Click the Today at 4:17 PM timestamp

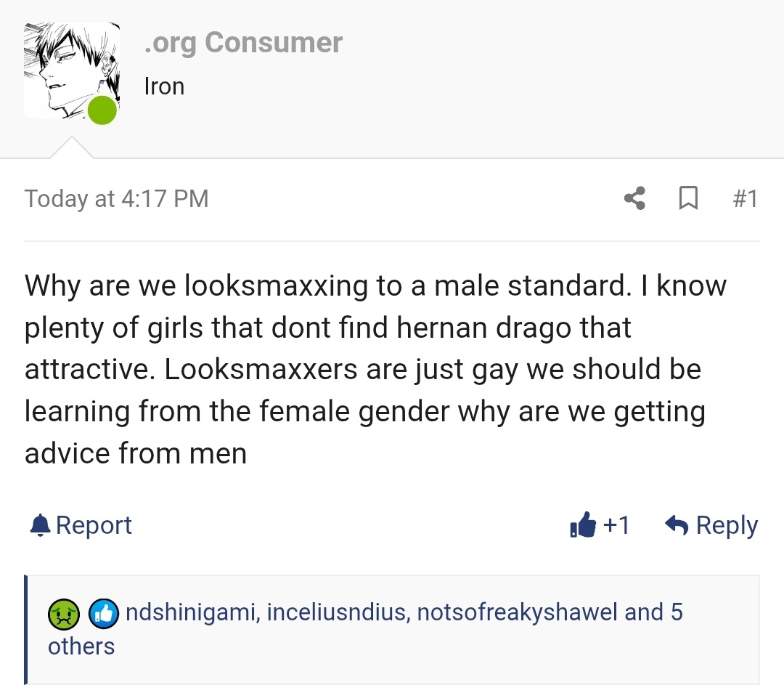tap(116, 198)
